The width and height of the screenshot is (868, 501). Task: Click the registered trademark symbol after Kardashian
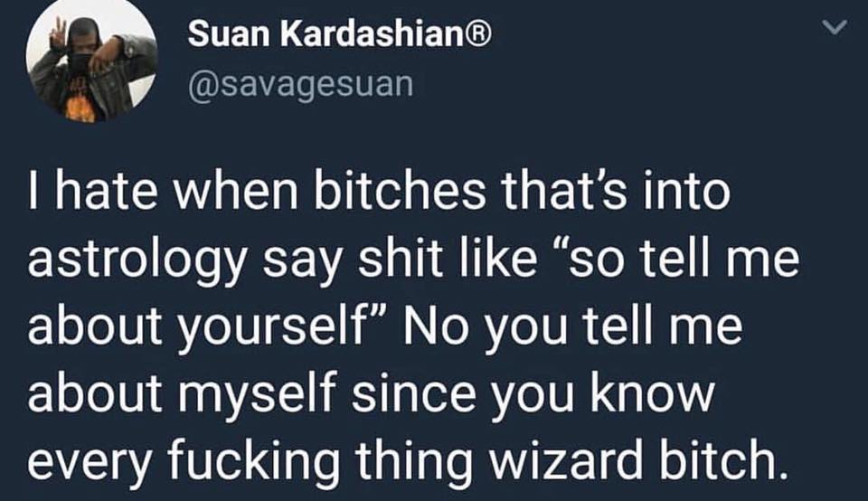[479, 34]
